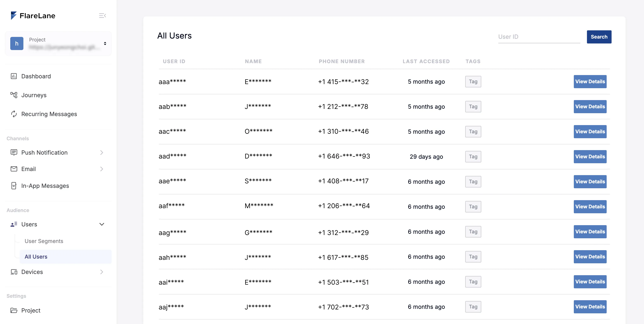Image resolution: width=644 pixels, height=324 pixels.
Task: Click Tag for user aaj*****
Action: click(x=473, y=306)
